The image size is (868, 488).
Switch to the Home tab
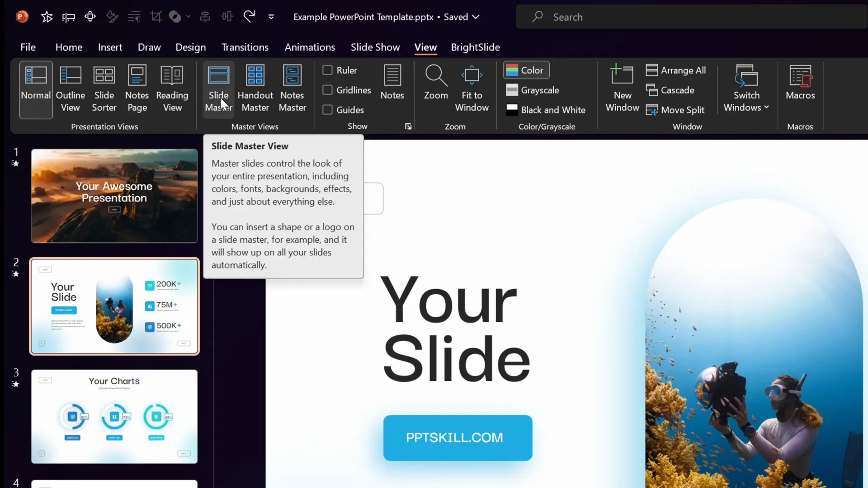click(69, 47)
